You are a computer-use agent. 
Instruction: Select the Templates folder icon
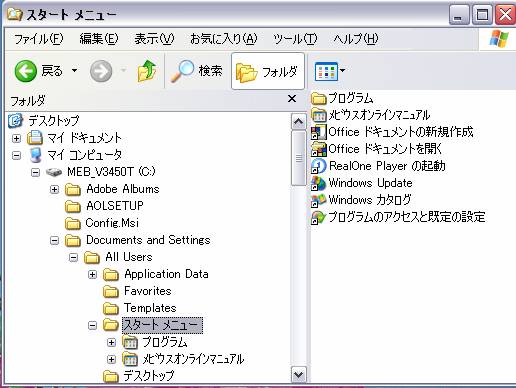[x=111, y=308]
